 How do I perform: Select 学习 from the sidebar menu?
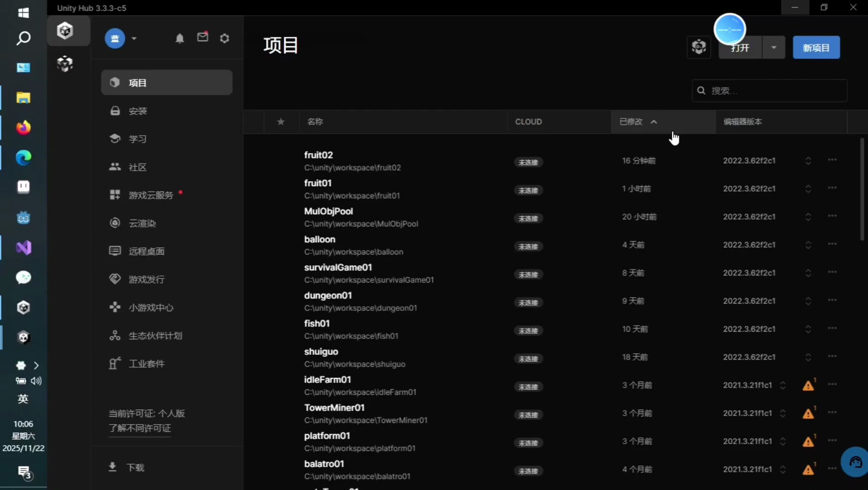click(x=138, y=139)
